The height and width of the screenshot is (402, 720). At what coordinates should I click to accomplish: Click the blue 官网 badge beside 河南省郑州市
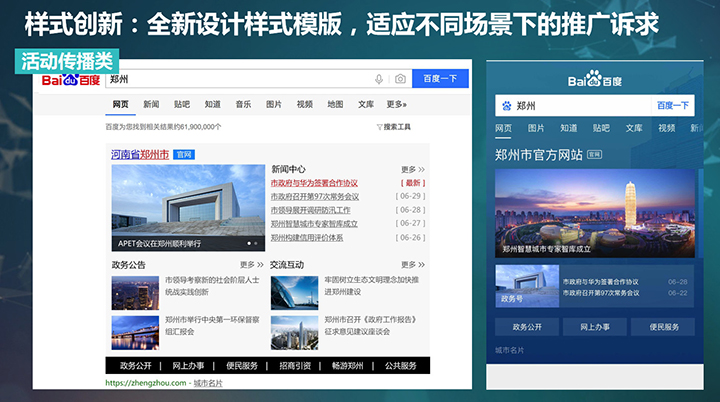[x=183, y=154]
